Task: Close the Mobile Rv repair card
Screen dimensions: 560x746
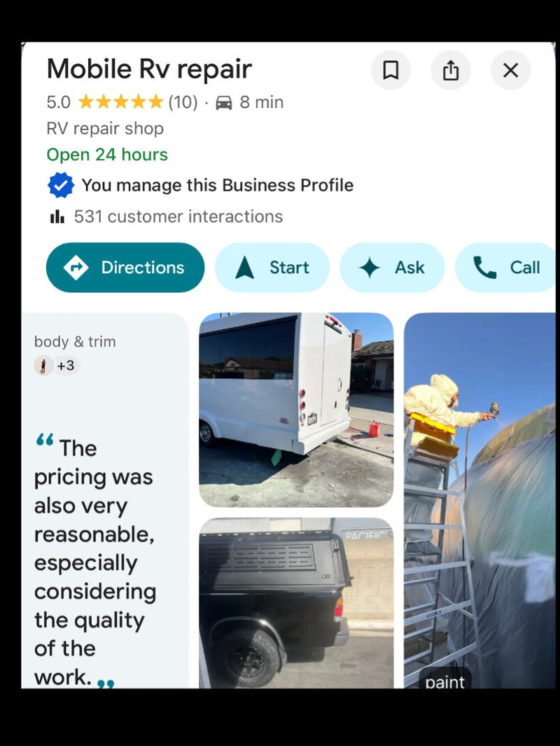Action: pos(510,71)
